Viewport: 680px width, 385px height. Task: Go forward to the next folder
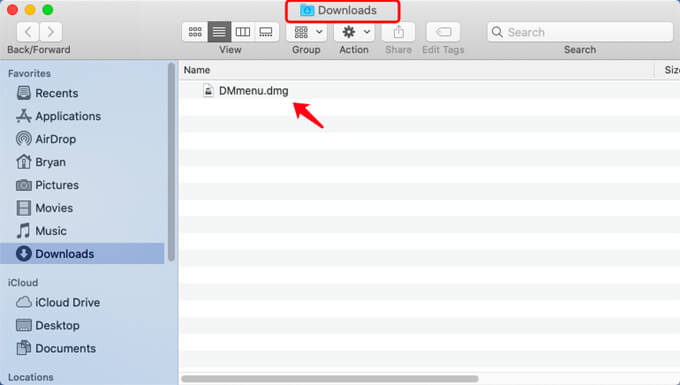coord(51,32)
